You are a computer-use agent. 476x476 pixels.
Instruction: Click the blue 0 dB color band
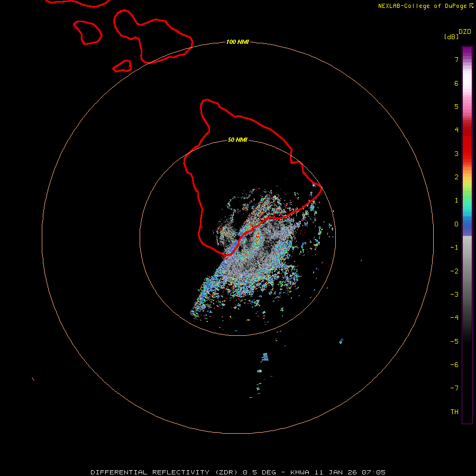click(x=467, y=225)
